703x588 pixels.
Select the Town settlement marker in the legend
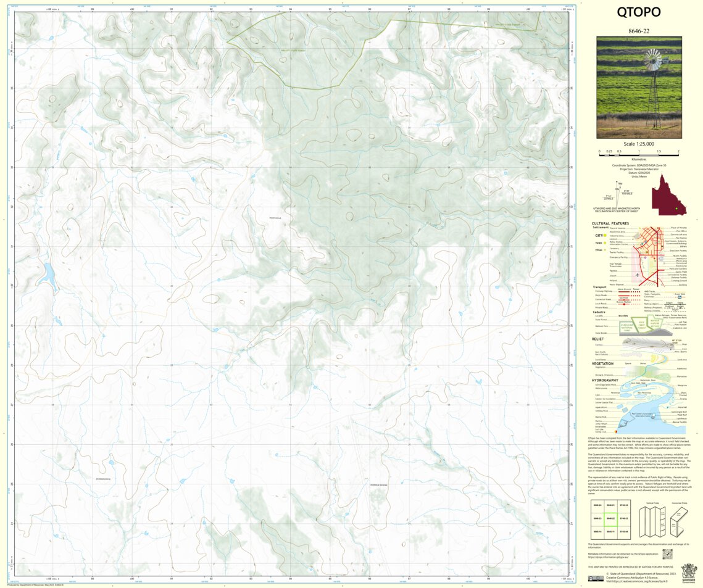[605, 243]
